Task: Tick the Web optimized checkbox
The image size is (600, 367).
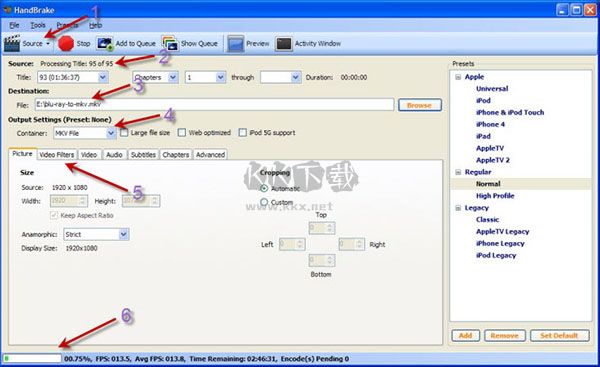Action: (182, 133)
